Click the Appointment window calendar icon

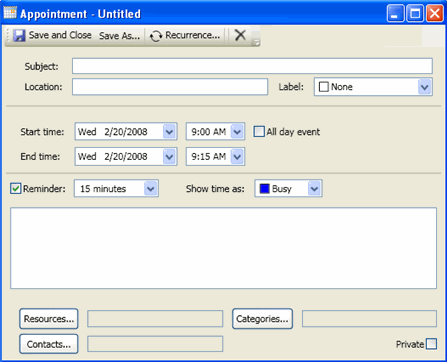[x=10, y=13]
